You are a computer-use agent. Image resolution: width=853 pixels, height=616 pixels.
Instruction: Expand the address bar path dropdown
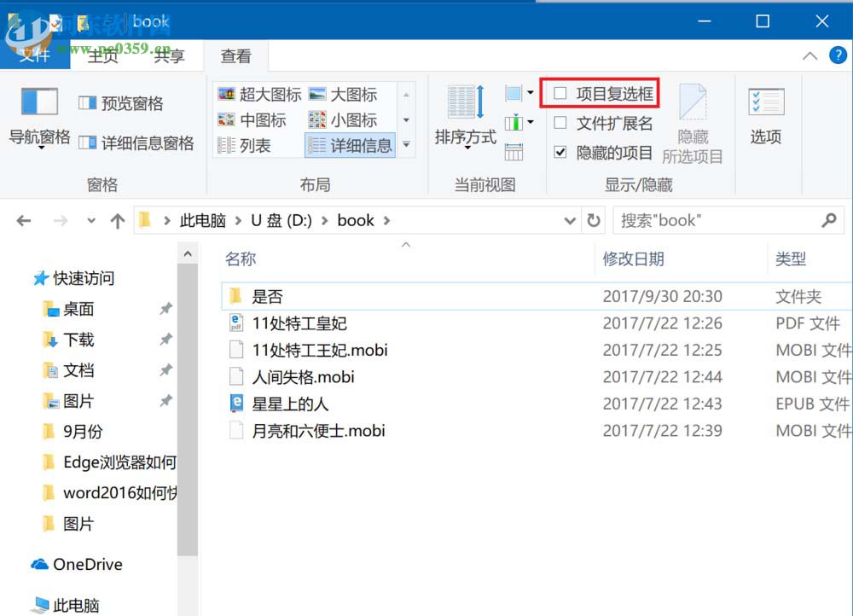point(570,220)
